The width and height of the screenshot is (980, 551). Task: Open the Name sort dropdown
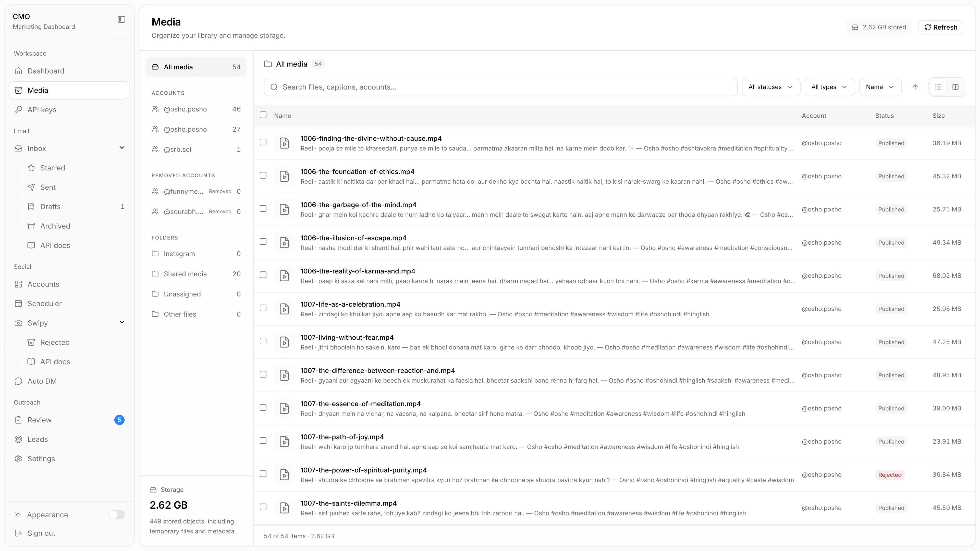click(x=880, y=87)
